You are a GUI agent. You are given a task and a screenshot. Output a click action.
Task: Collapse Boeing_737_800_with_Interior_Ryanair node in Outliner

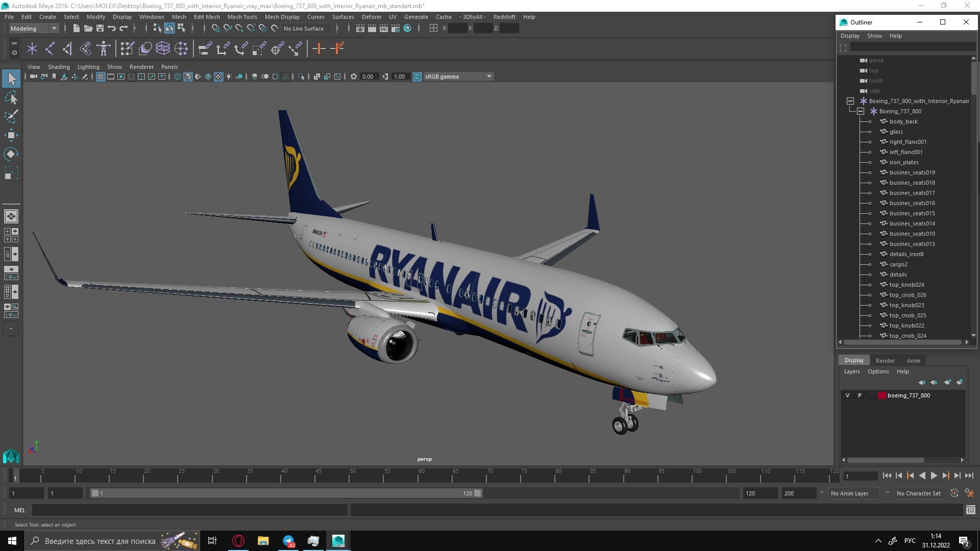[x=850, y=101]
